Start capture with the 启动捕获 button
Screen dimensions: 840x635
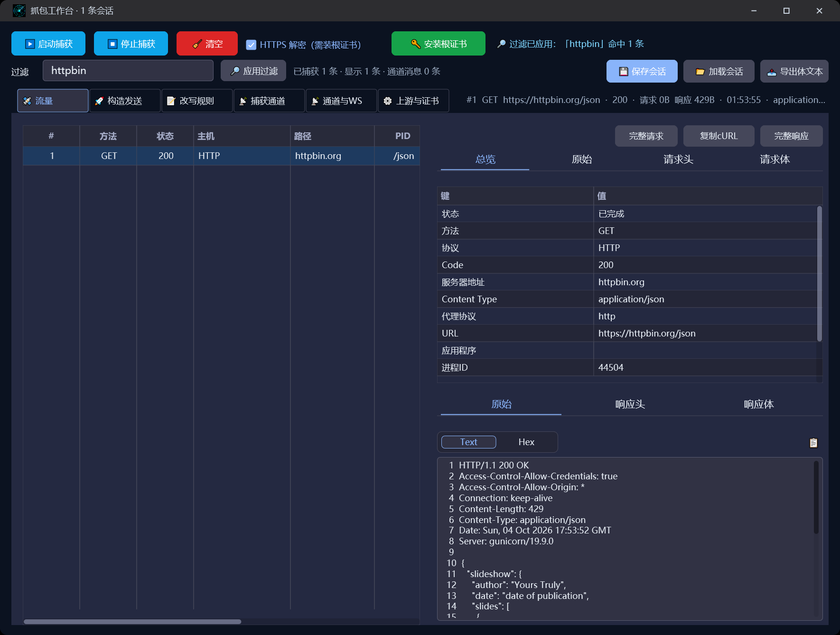(x=48, y=44)
